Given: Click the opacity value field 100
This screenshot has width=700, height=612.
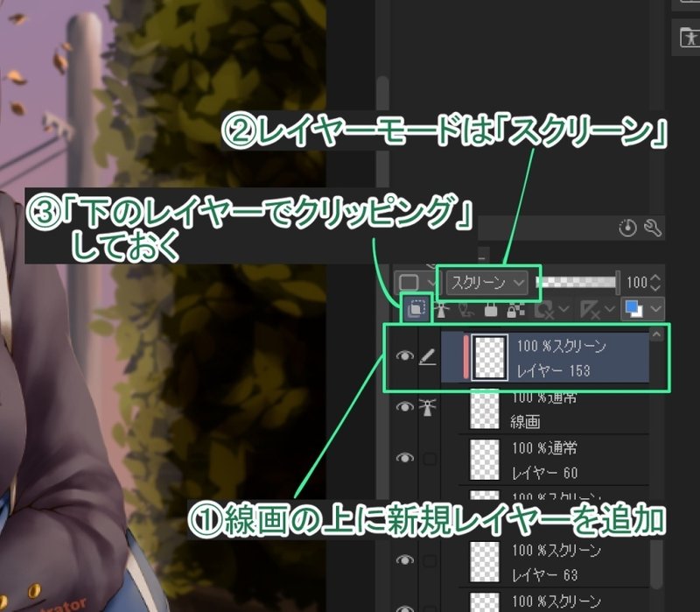Looking at the screenshot, I should click(x=637, y=282).
